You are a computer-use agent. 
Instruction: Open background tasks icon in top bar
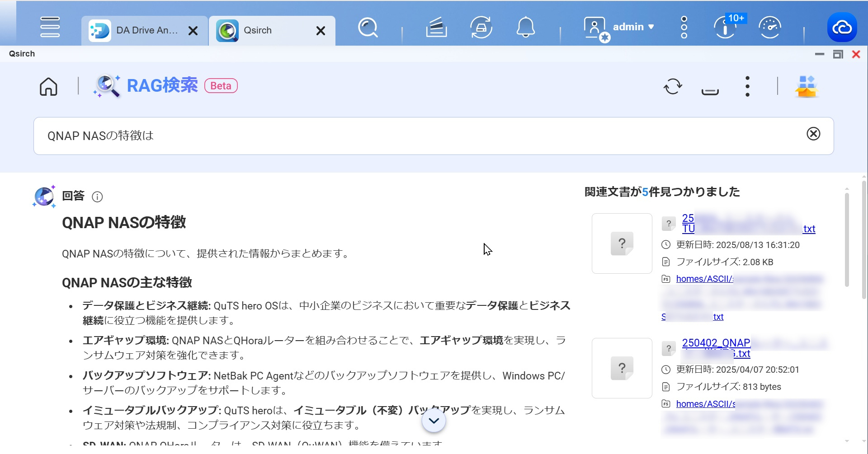(436, 27)
